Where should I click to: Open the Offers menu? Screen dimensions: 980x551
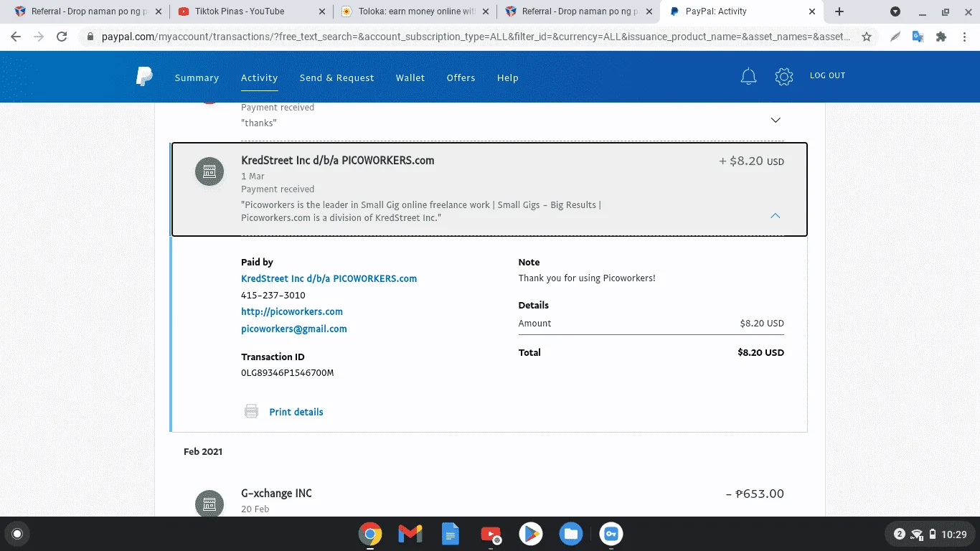461,77
